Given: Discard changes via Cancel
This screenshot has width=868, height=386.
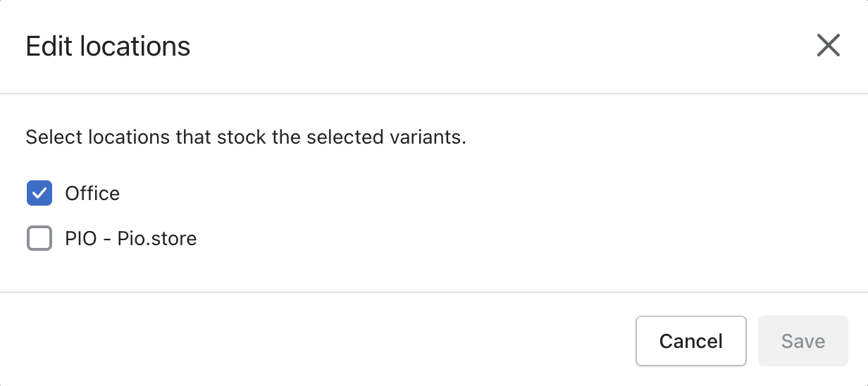Looking at the screenshot, I should pyautogui.click(x=690, y=341).
